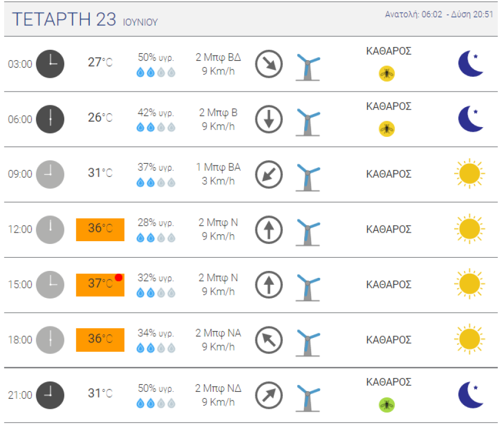Click the red dot on 37°C
Viewport: 504px width, 425px height.
tap(119, 277)
